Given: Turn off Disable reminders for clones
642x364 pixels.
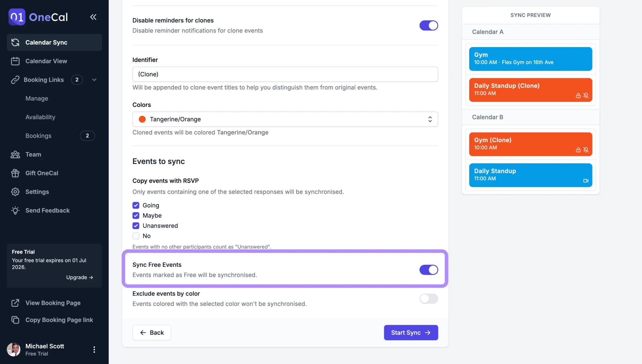Looking at the screenshot, I should [428, 25].
